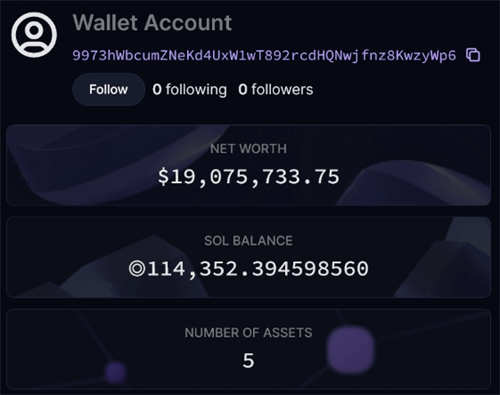The height and width of the screenshot is (395, 500).
Task: Click the 114,352.394598560 SOL balance value
Action: [257, 269]
